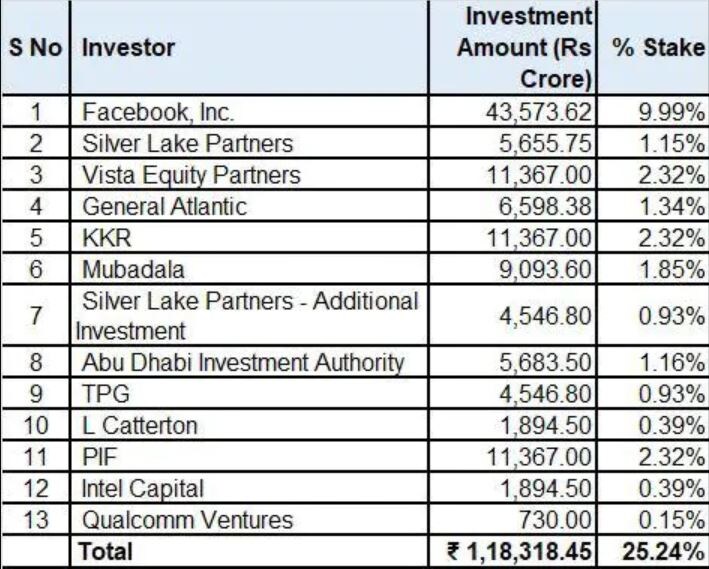Select the TPG investor cell
This screenshot has width=709, height=569.
[x=249, y=394]
